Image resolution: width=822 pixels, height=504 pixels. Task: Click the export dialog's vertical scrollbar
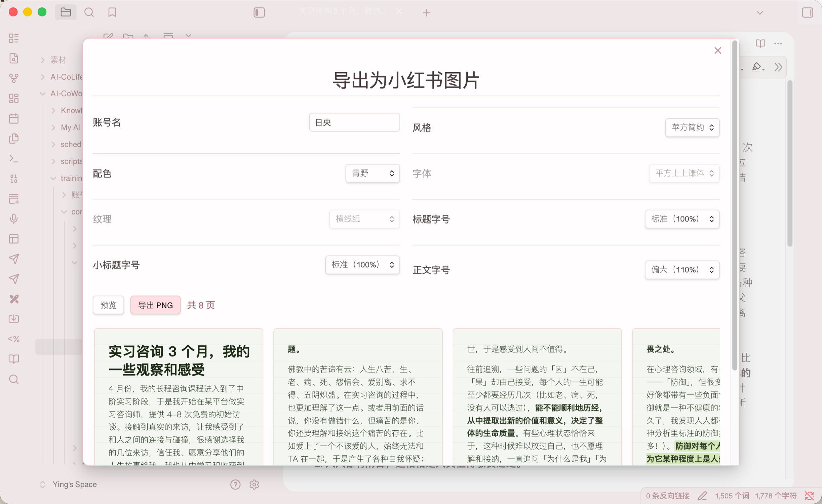coord(735,206)
